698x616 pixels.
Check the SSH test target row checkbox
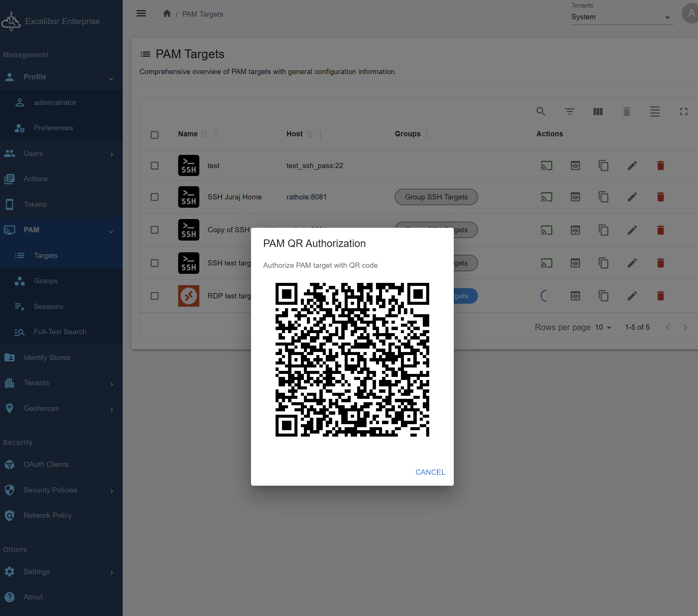(154, 263)
